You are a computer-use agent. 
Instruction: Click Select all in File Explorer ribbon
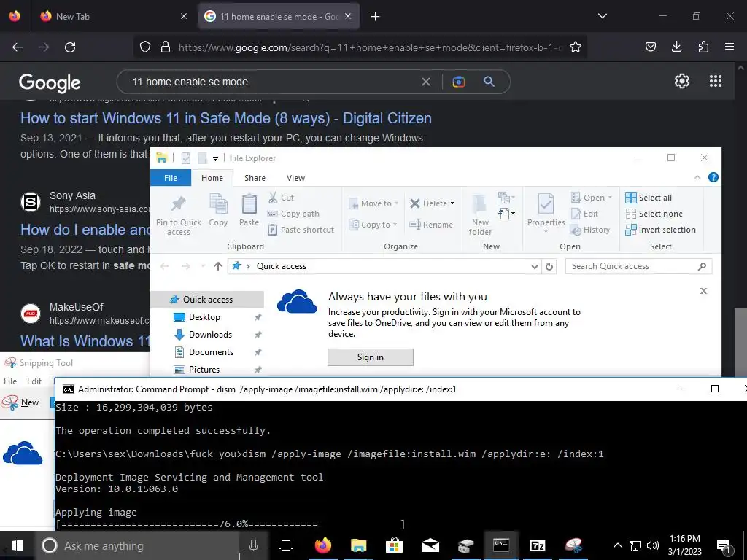click(649, 198)
